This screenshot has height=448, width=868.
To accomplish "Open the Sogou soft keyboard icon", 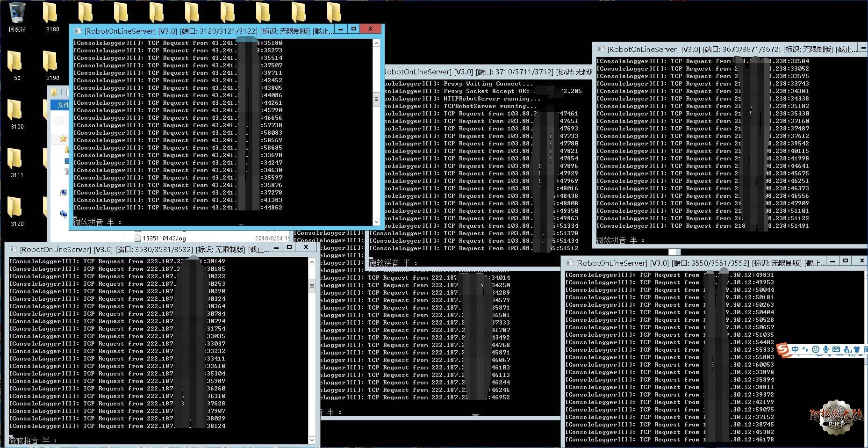I will [x=836, y=349].
